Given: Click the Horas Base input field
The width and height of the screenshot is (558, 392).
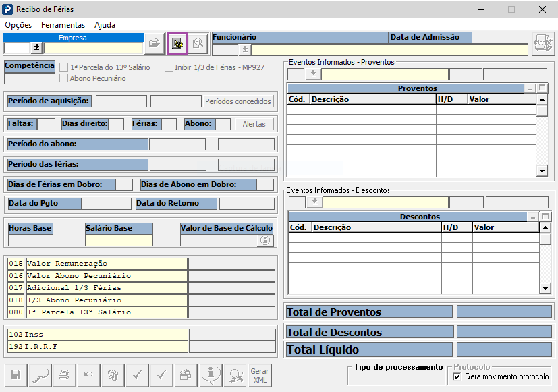Looking at the screenshot, I should pyautogui.click(x=30, y=240).
